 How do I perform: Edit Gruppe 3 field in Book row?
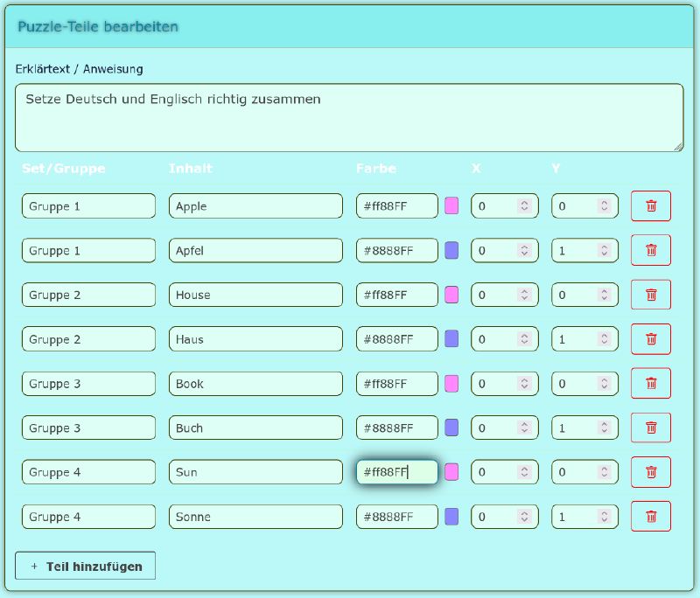89,384
